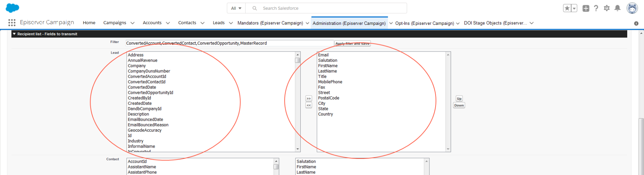Open the Help question mark icon
644x175 pixels.
[x=596, y=8]
